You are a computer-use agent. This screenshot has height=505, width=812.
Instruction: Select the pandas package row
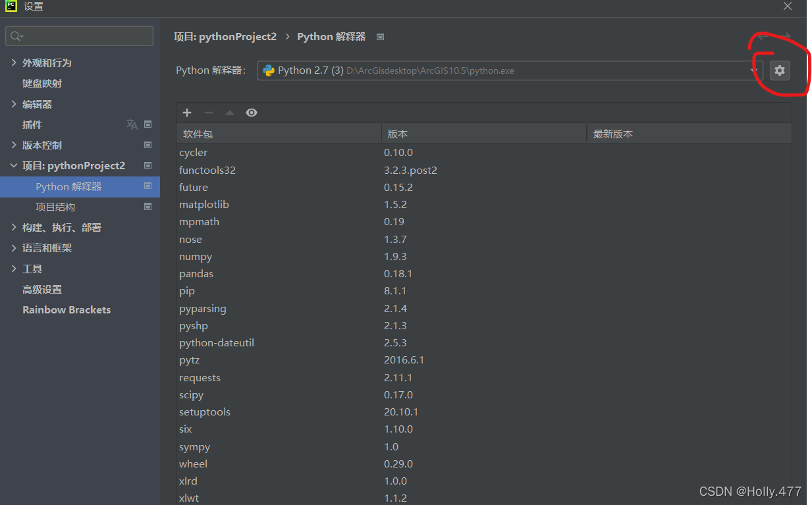[484, 273]
